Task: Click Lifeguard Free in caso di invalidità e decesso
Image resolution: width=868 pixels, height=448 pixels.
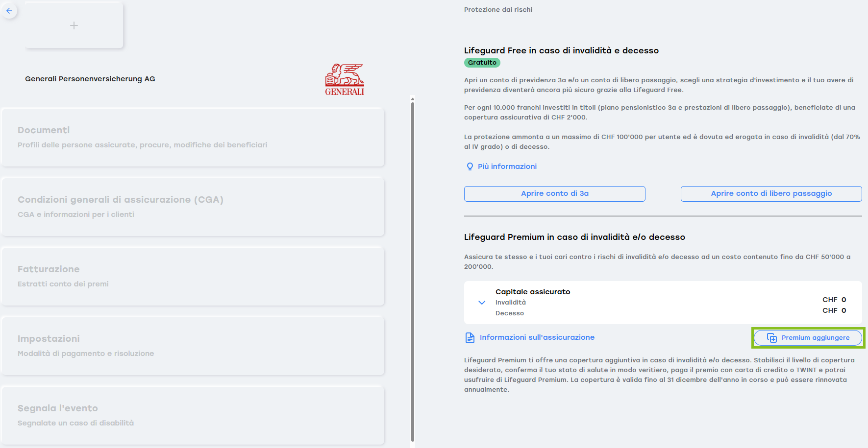Action: click(561, 50)
